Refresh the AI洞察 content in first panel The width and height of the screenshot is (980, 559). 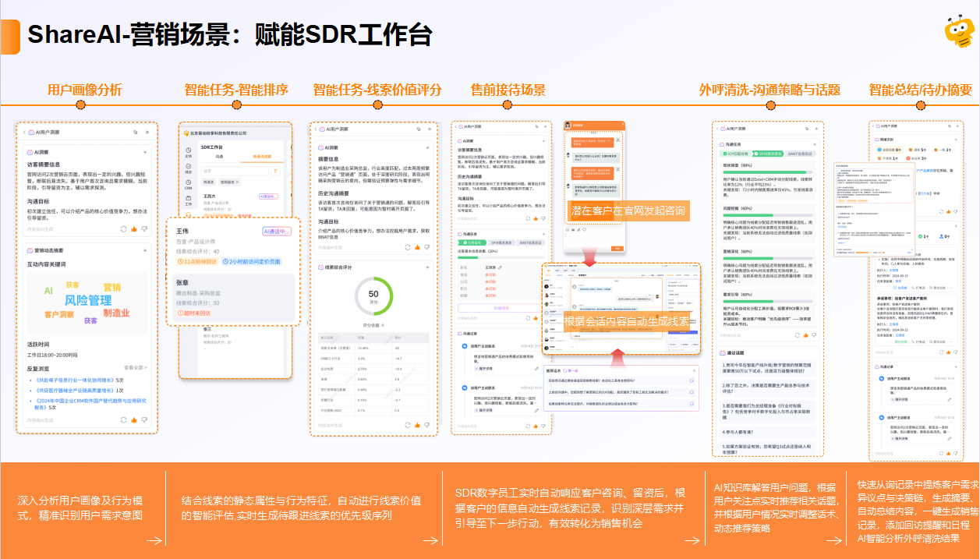[122, 228]
